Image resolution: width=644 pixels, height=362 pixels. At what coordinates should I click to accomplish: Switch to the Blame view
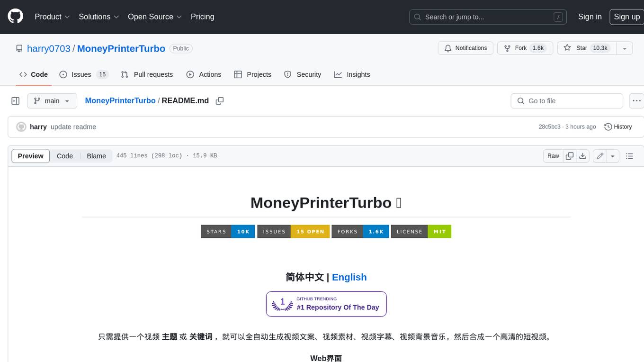96,156
